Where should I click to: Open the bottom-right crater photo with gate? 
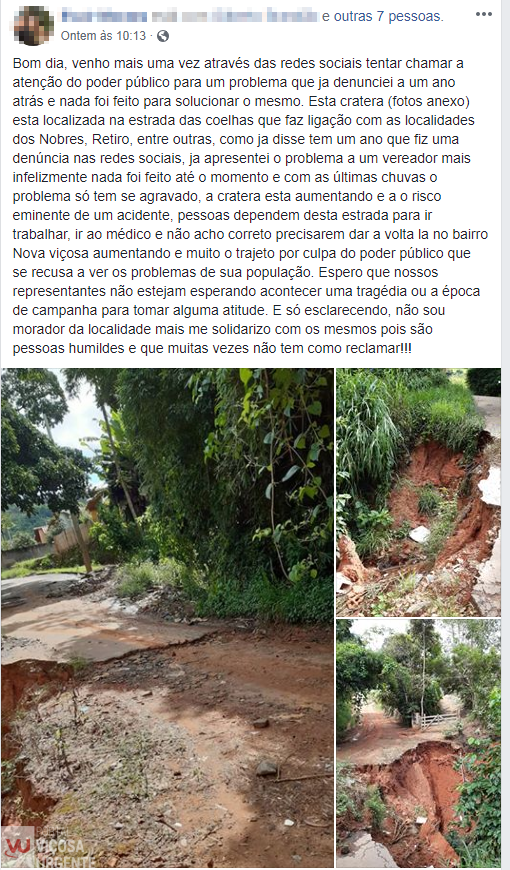click(418, 743)
